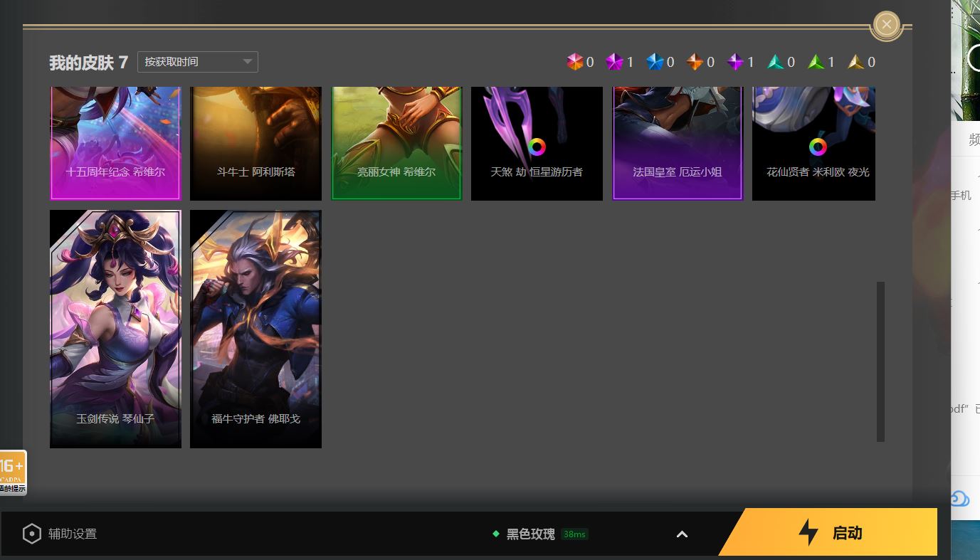Screen dimensions: 980x560
Task: Click the green triangle gem rarity icon
Action: [816, 63]
